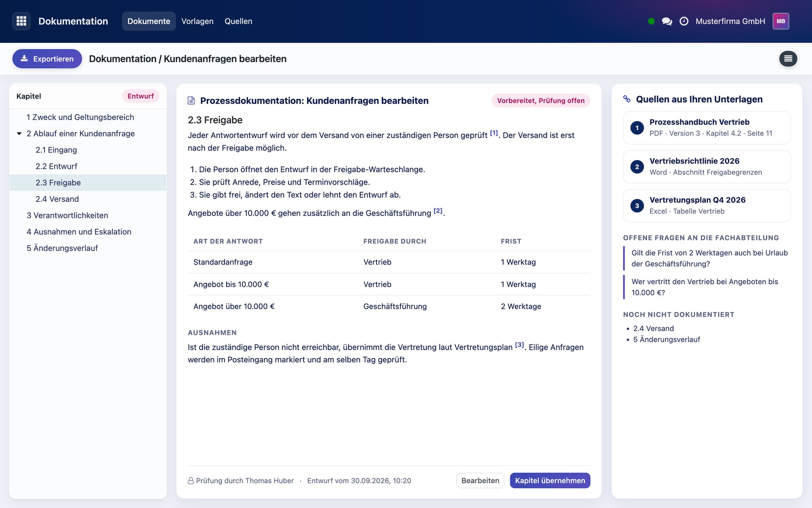
Task: Switch to the Vorlagen tab
Action: point(198,21)
